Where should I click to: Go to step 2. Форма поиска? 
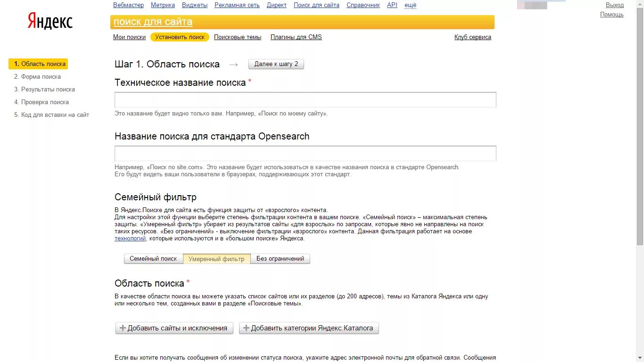pyautogui.click(x=37, y=77)
